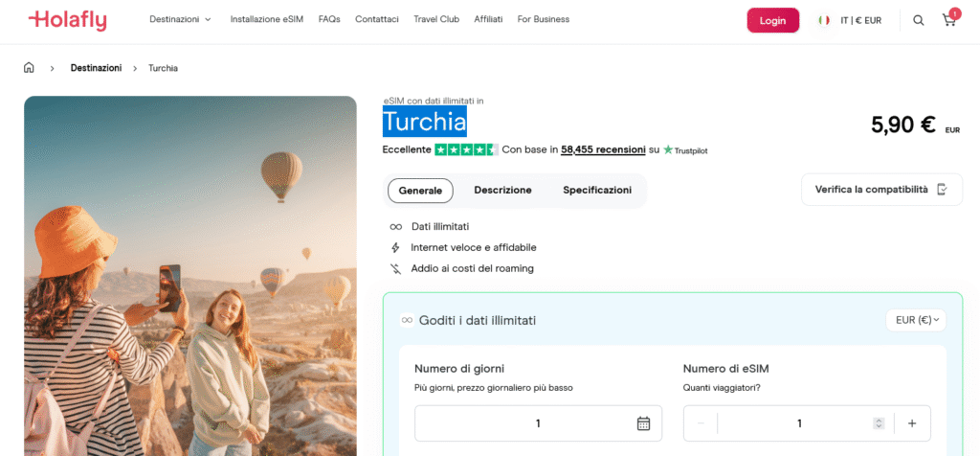The width and height of the screenshot is (980, 456).
Task: Click the Numero di eSIM value field
Action: (x=799, y=423)
